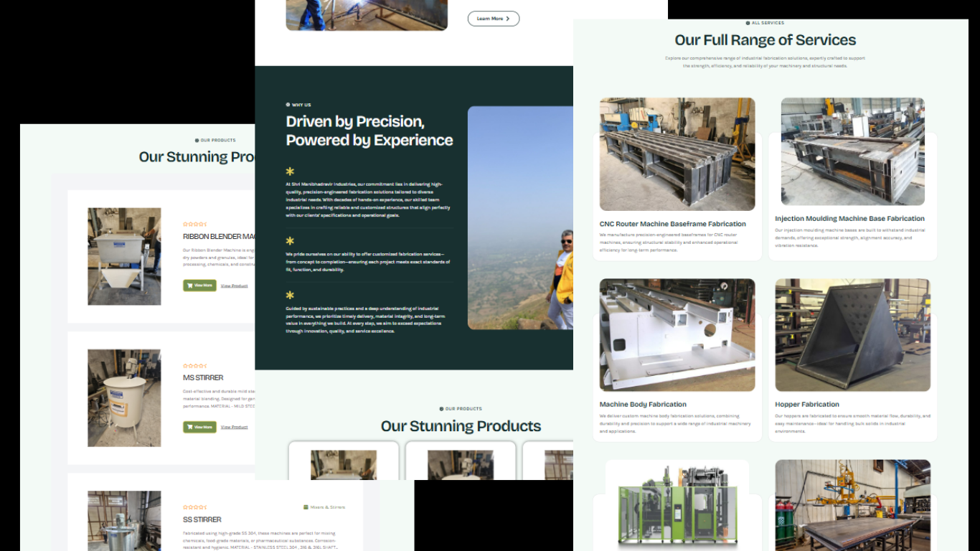
Task: Select the Machine Body Fabrication heading
Action: click(x=643, y=405)
